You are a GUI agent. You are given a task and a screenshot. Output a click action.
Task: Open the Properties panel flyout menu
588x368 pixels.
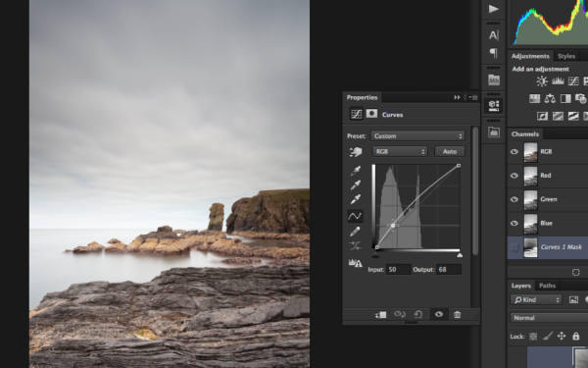[x=473, y=97]
